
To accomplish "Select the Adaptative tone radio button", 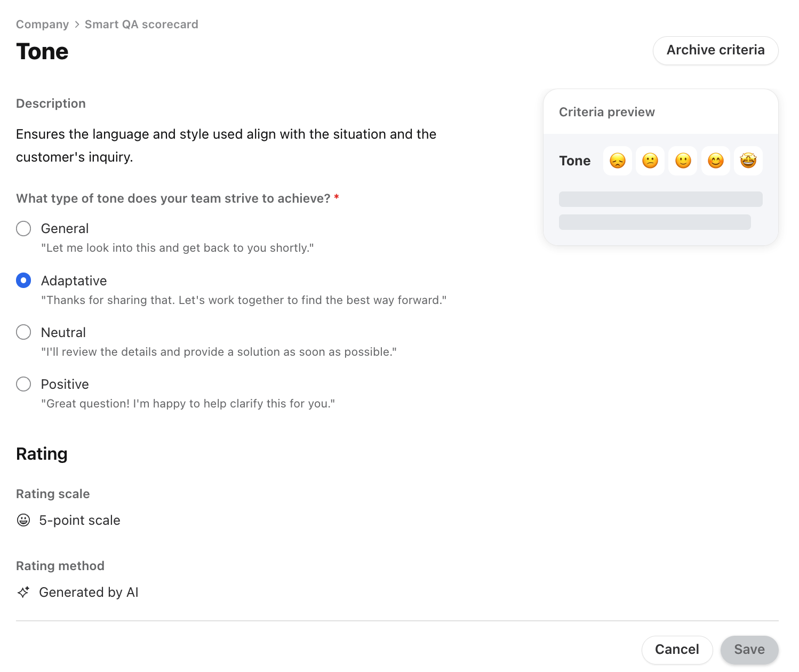I will 23,280.
